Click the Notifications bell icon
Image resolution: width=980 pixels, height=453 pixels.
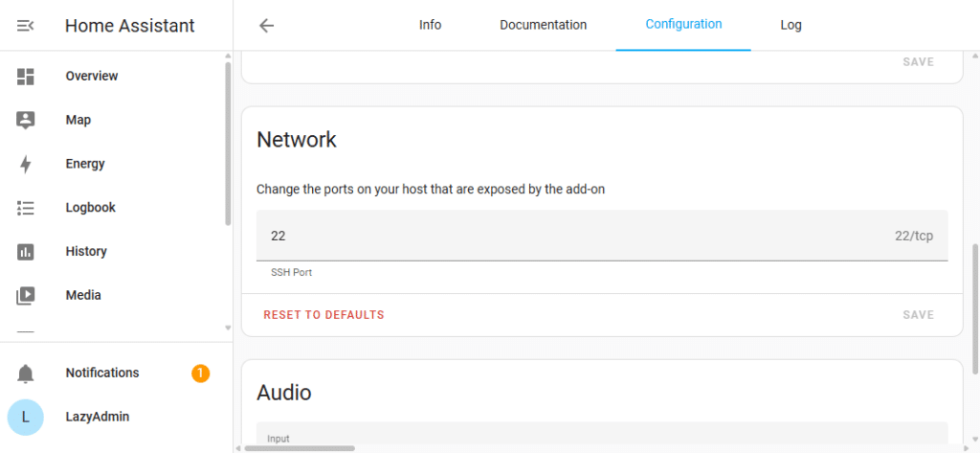26,374
